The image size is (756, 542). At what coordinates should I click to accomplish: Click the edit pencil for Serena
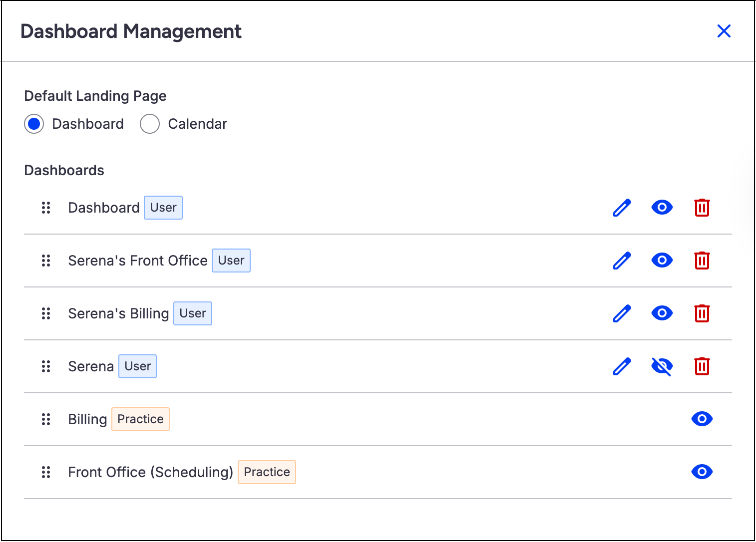622,366
